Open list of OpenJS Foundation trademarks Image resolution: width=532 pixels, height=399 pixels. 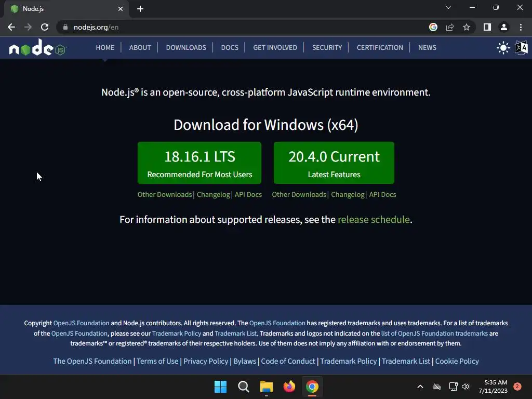point(434,333)
